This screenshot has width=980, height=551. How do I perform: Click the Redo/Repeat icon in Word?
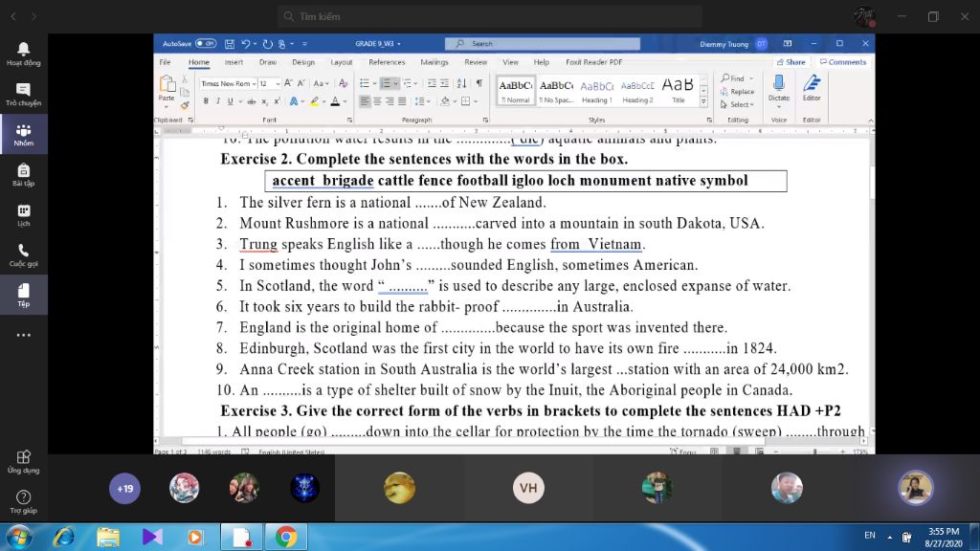tap(268, 44)
